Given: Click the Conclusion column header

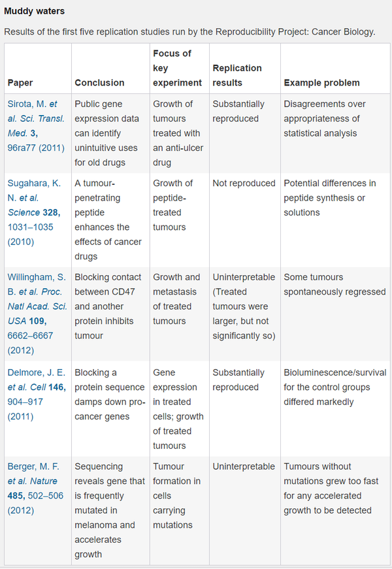Looking at the screenshot, I should point(99,83).
